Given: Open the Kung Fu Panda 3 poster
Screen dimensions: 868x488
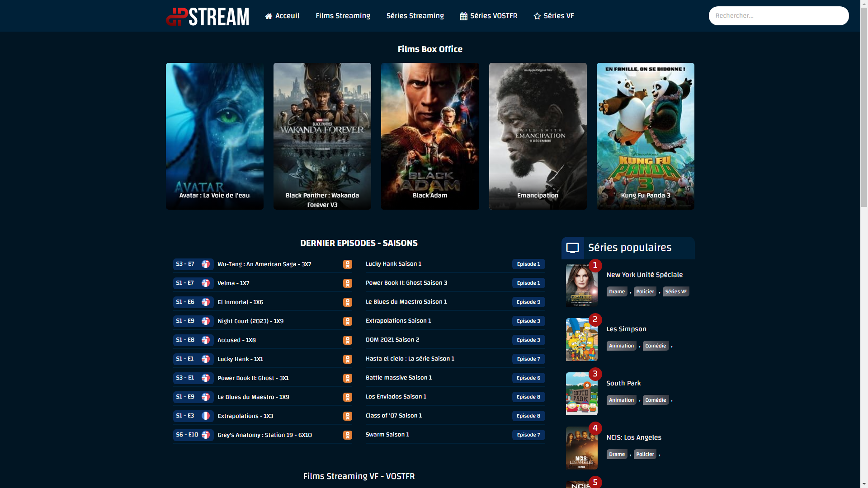Looking at the screenshot, I should [645, 136].
